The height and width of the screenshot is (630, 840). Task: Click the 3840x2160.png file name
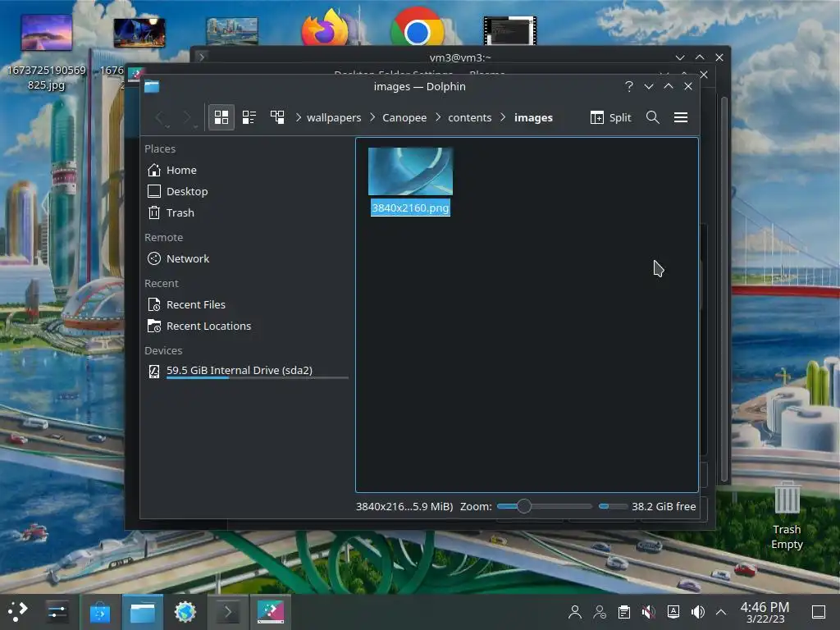point(410,208)
